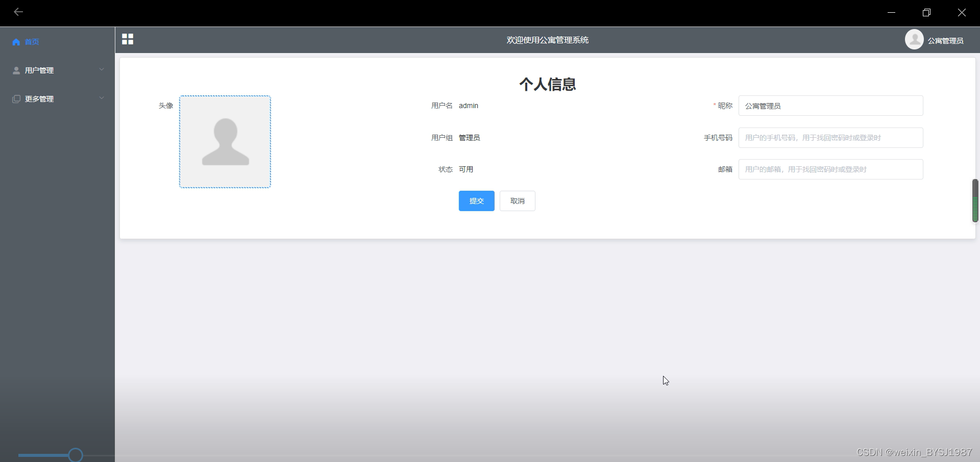Close the application window

pos(962,12)
